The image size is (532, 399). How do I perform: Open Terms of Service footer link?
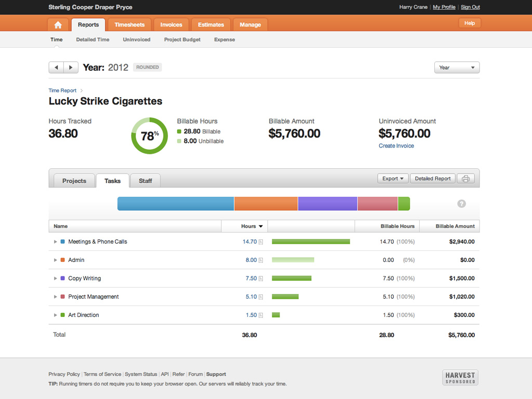point(102,374)
